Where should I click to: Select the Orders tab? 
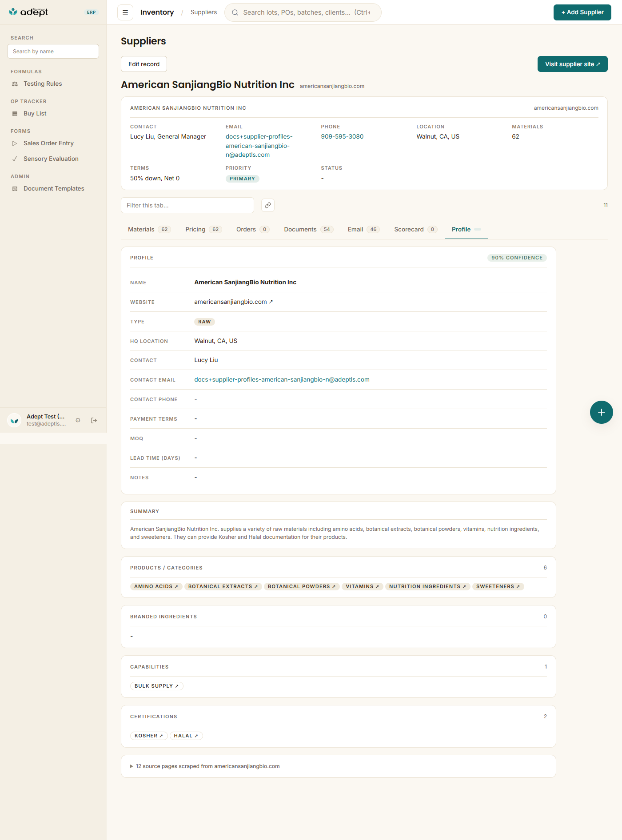pyautogui.click(x=253, y=229)
